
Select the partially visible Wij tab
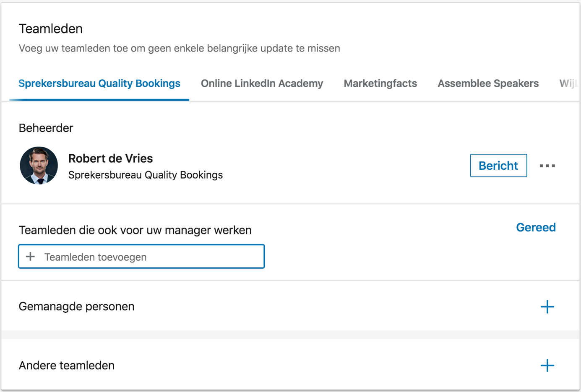point(568,83)
